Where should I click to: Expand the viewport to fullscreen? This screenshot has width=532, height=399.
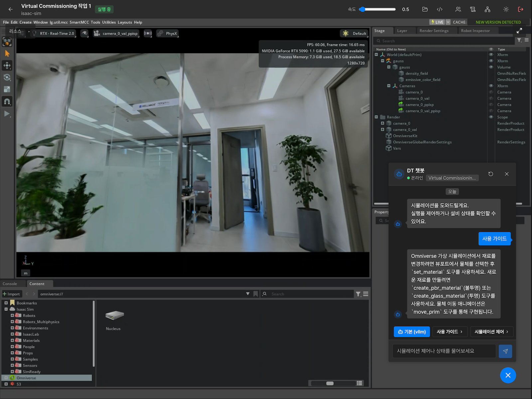click(x=519, y=31)
